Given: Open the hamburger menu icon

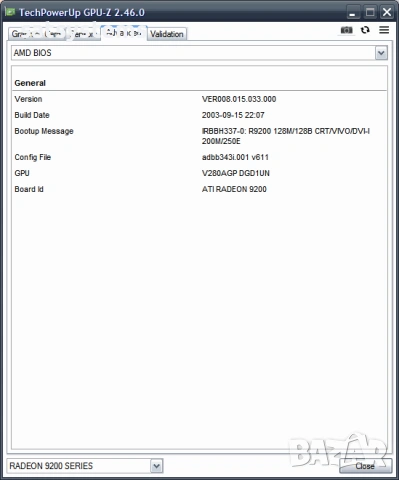Looking at the screenshot, I should coord(384,30).
